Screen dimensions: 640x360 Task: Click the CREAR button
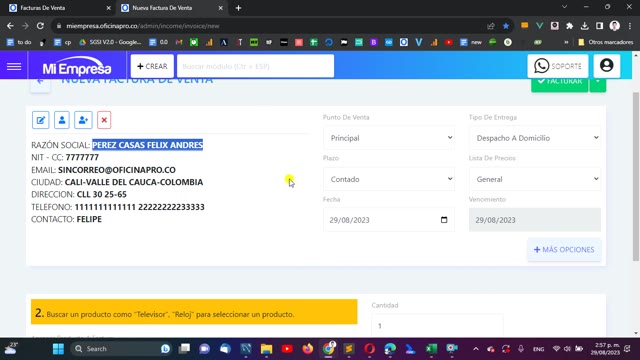pos(152,66)
